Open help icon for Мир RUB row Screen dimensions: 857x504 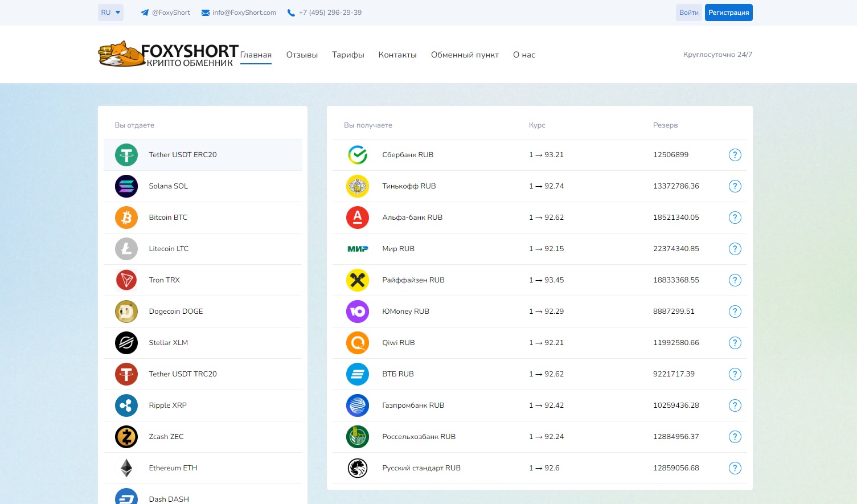coord(735,249)
